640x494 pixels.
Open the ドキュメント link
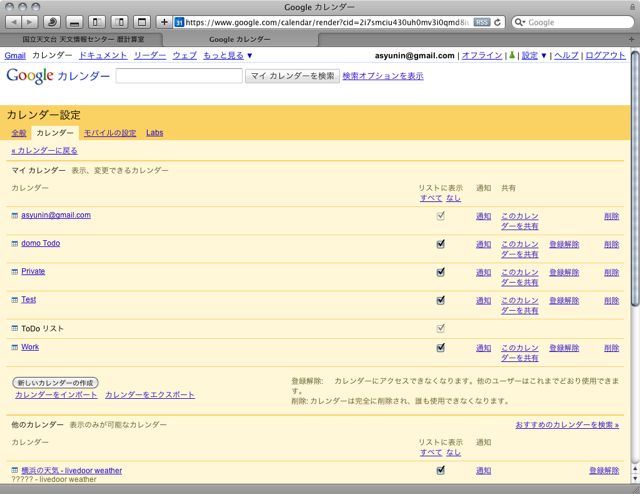point(103,56)
